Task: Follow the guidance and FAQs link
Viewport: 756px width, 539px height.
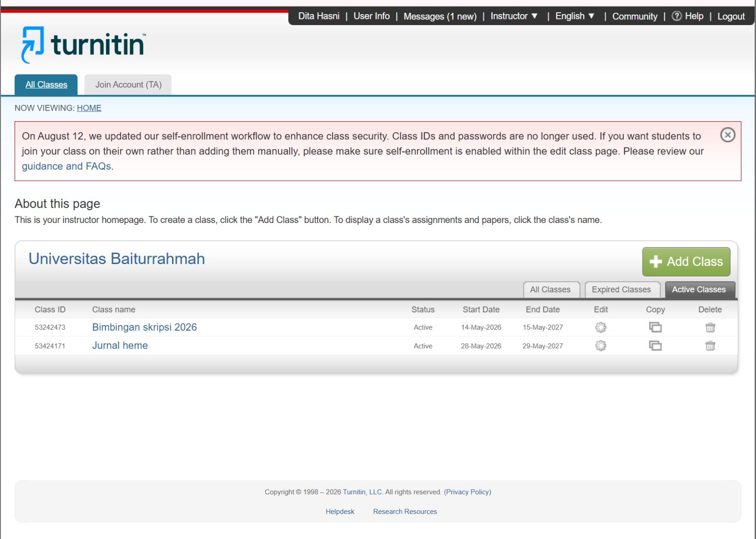Action: (x=67, y=166)
